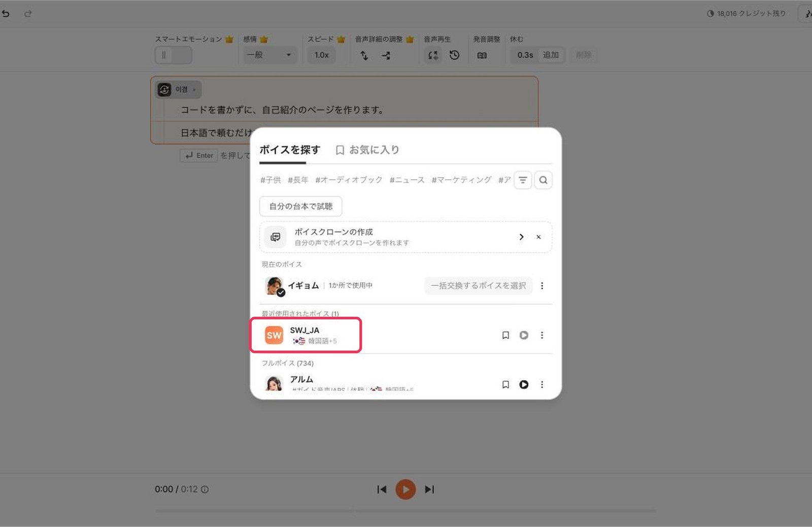
Task: Filter voices by #マーケティング tag
Action: tap(461, 180)
